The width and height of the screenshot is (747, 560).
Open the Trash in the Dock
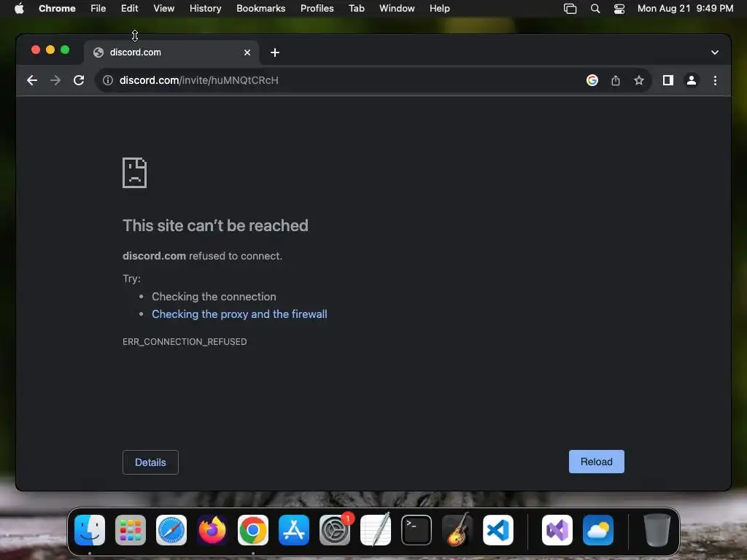657,530
